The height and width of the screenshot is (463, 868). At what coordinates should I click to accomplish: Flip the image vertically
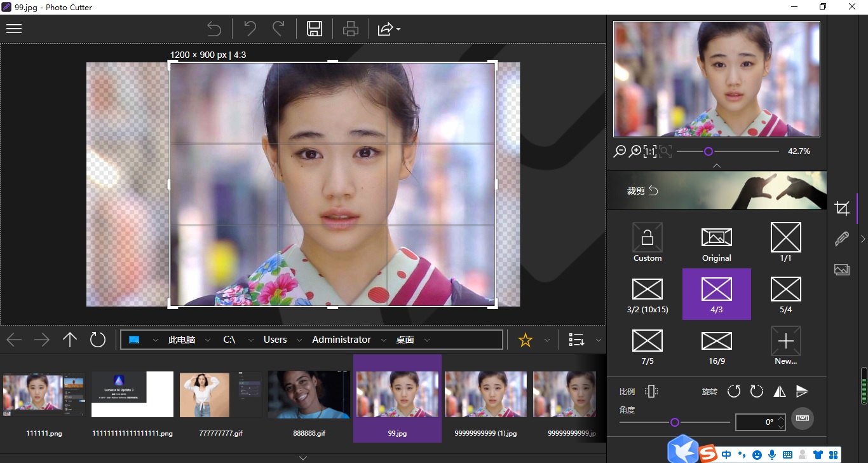pos(802,391)
